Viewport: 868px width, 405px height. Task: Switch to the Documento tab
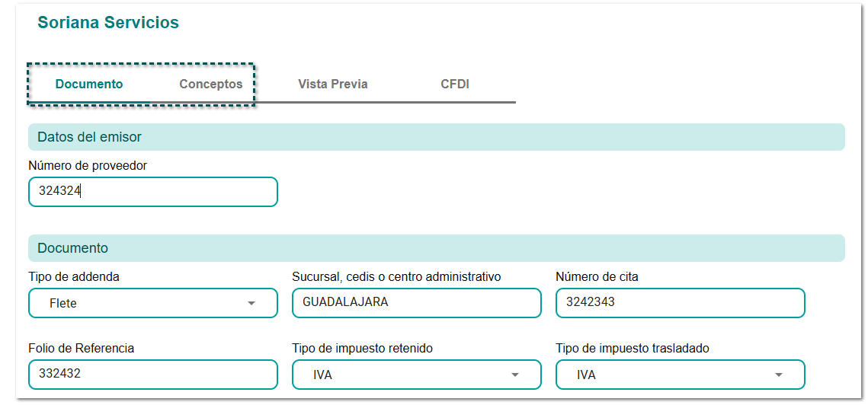(89, 85)
